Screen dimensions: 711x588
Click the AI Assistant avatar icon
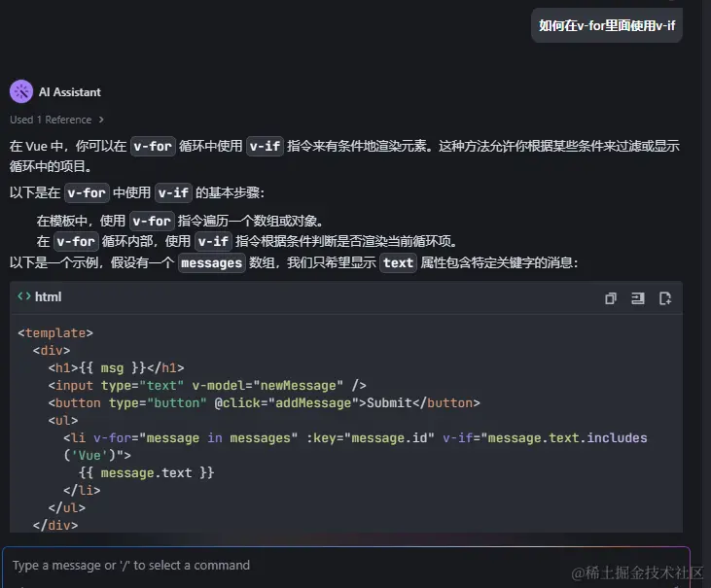click(x=20, y=92)
